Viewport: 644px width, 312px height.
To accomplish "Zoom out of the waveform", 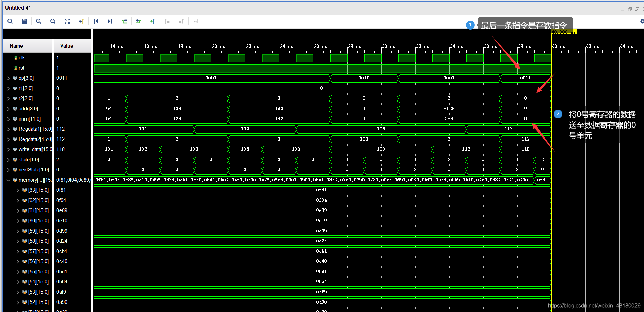I will point(53,21).
